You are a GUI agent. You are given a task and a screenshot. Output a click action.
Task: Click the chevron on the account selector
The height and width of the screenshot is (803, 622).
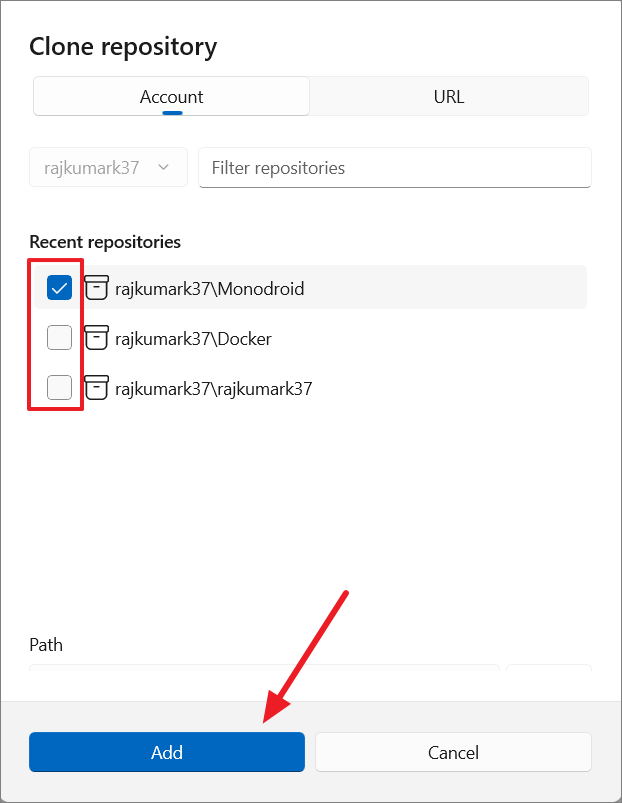(x=163, y=167)
